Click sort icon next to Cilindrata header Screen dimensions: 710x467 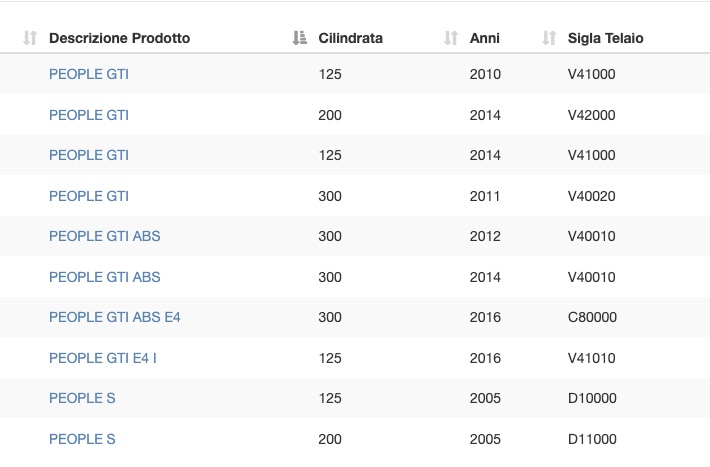299,38
